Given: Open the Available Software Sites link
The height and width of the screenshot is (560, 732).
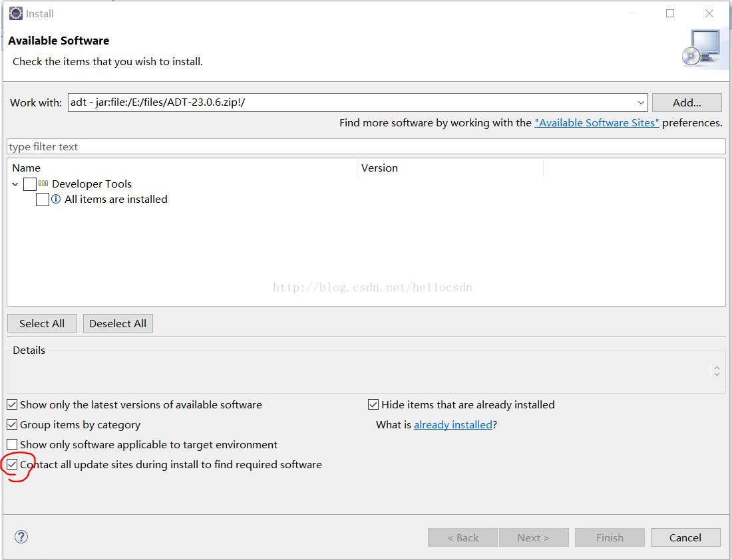Looking at the screenshot, I should coord(596,122).
